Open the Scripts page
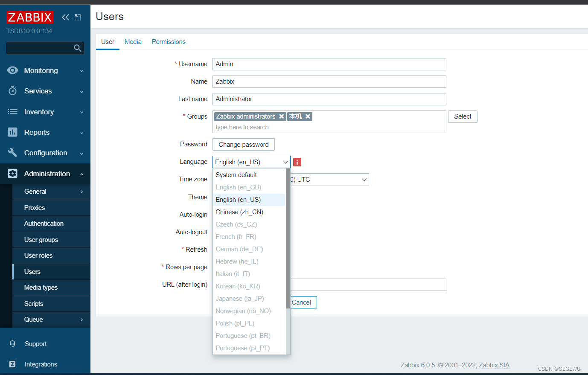Image resolution: width=588 pixels, height=375 pixels. pyautogui.click(x=51, y=304)
